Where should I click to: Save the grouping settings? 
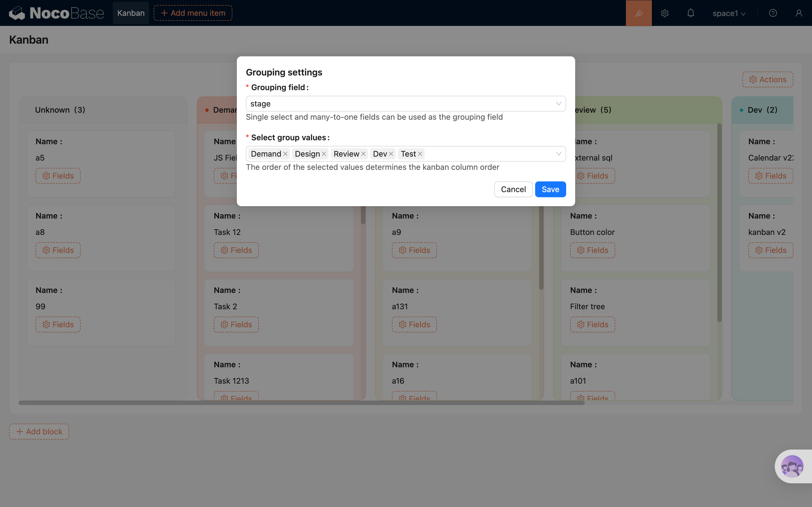[x=550, y=190]
